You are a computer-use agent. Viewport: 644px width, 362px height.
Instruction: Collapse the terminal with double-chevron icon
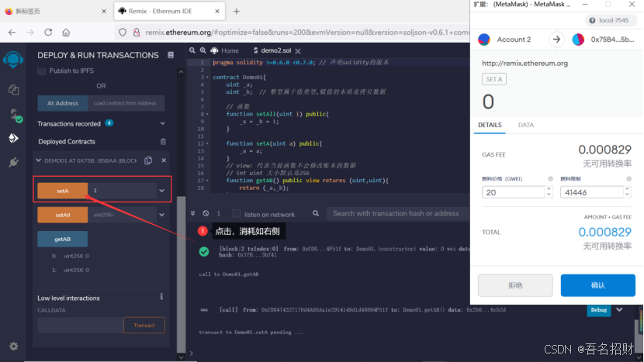click(192, 213)
